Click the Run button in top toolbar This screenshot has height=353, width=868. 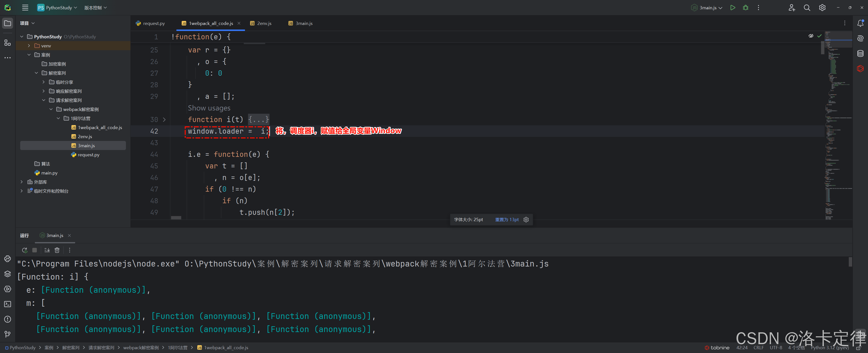[733, 7]
